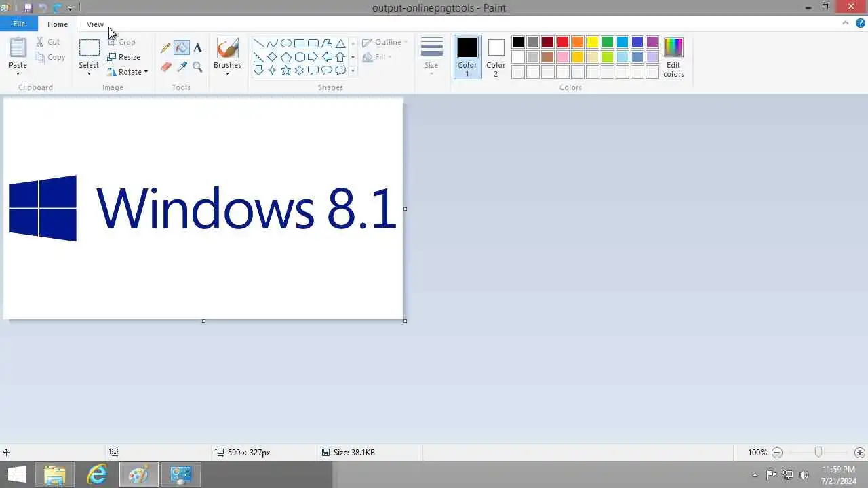Activate Color 2 background selector
868x488 pixels.
(496, 58)
